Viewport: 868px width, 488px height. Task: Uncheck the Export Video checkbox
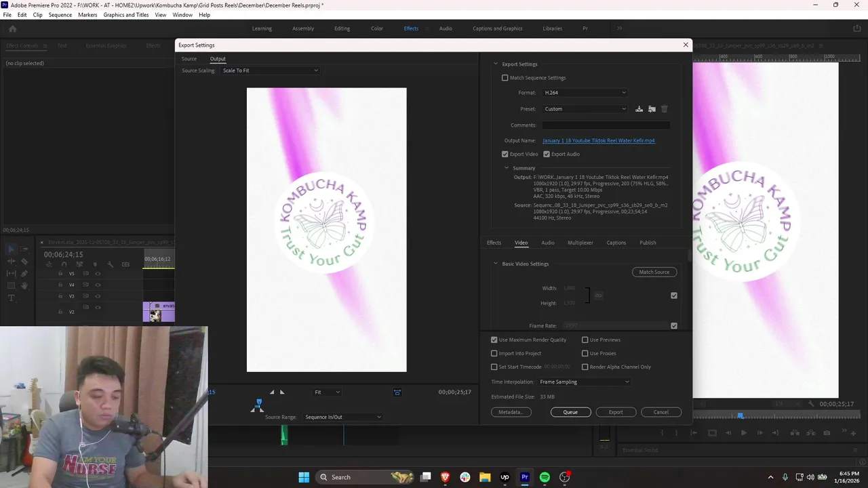(505, 154)
